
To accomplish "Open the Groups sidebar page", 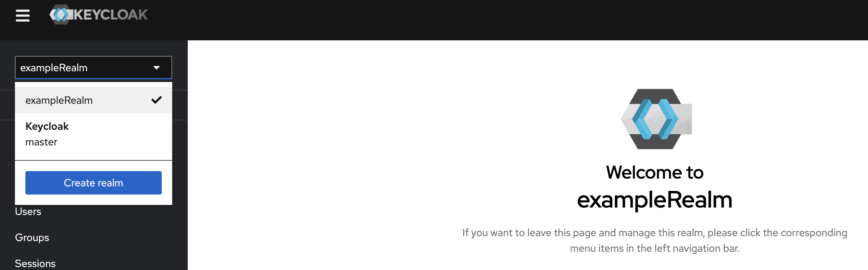I will 32,237.
